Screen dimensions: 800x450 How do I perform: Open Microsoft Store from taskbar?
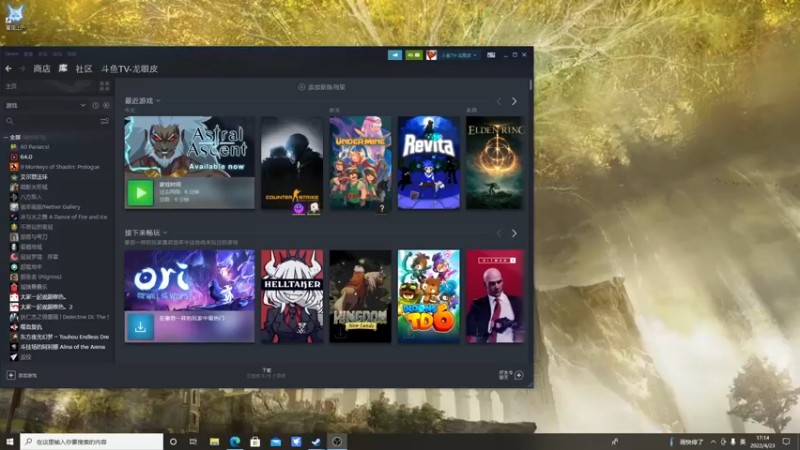(255, 441)
